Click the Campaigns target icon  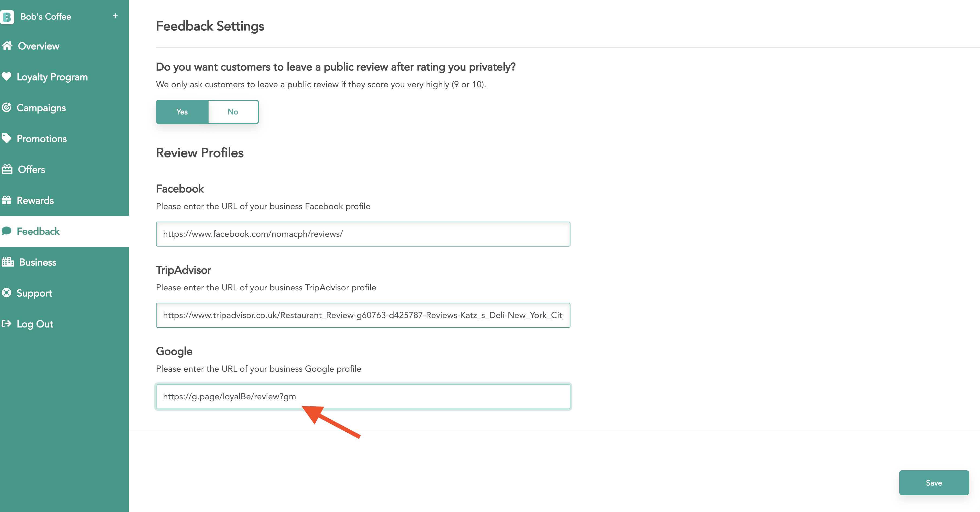7,108
